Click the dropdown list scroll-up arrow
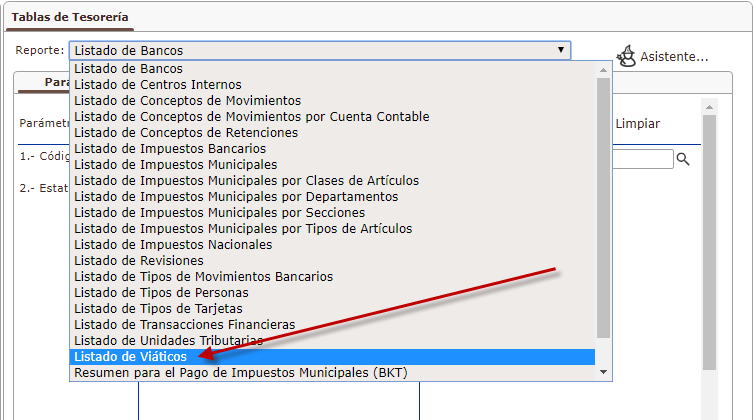 [603, 70]
